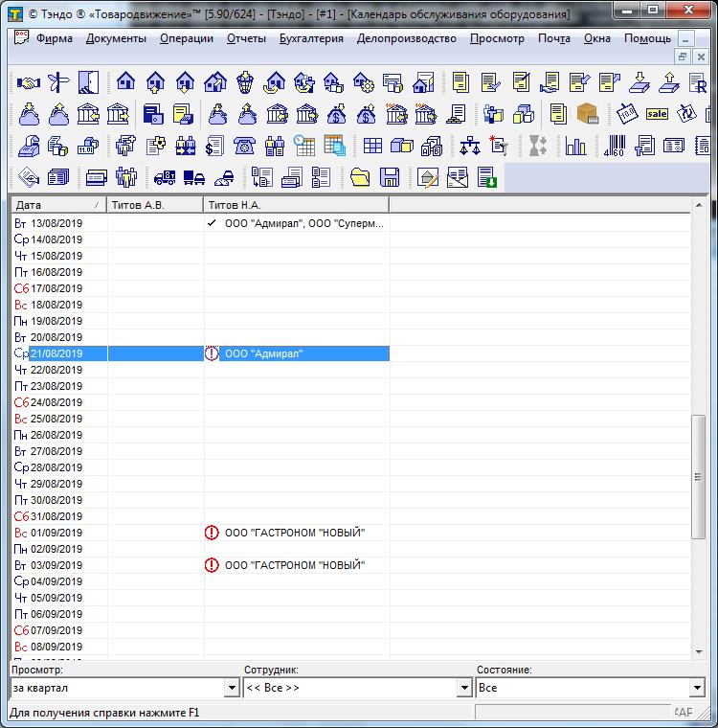Open the Отчеты menu
Viewport: 718px width, 728px height.
(x=246, y=38)
